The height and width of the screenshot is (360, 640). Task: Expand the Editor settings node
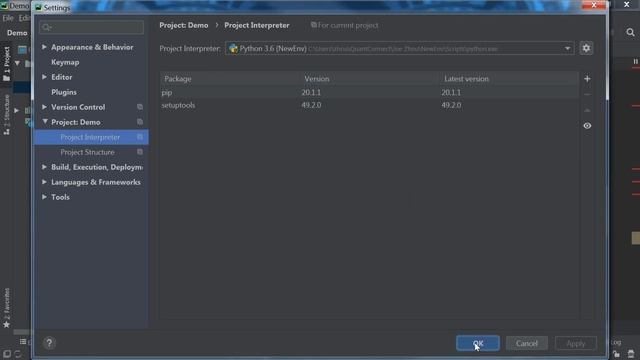[44, 77]
